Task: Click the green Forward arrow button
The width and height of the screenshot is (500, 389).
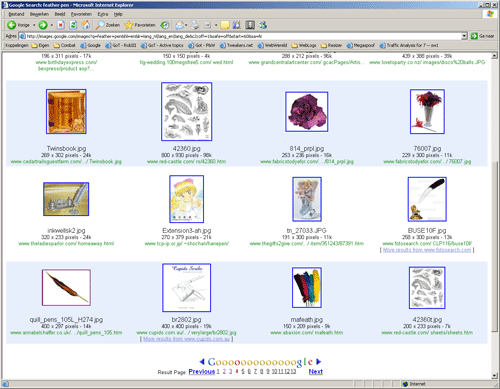Action: [x=43, y=25]
